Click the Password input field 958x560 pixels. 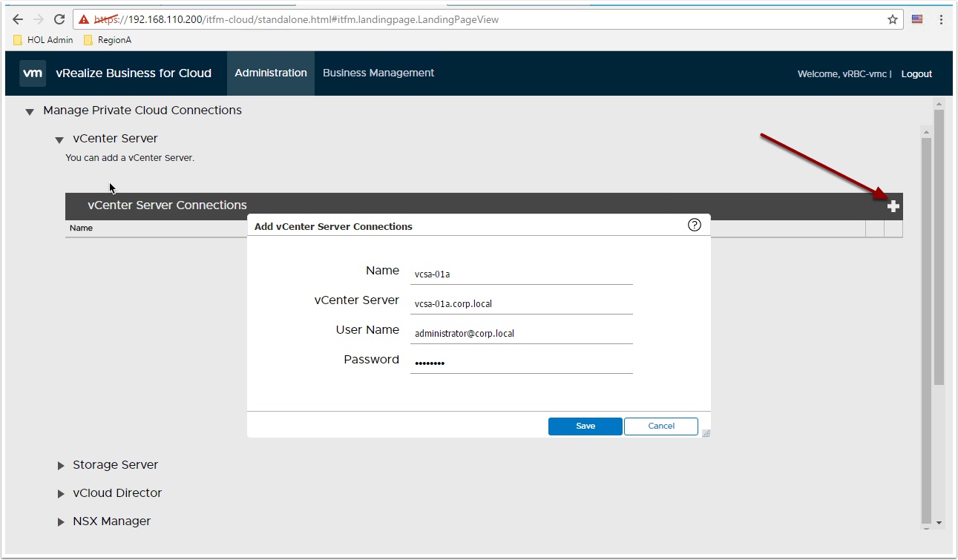tap(522, 363)
